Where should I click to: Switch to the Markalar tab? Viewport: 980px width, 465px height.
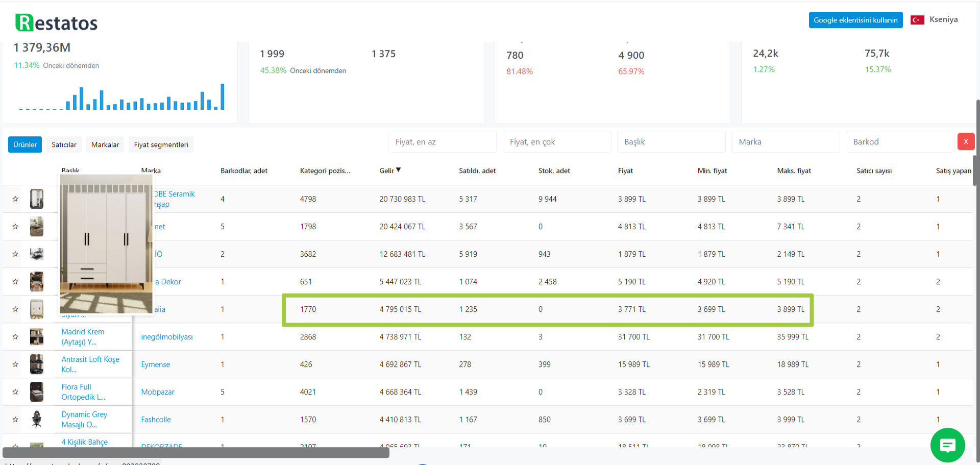pos(105,144)
